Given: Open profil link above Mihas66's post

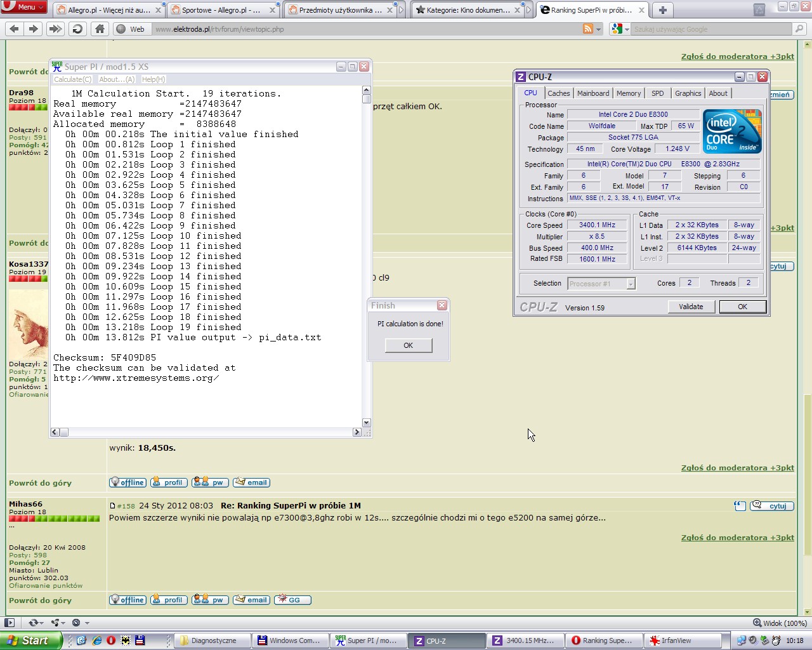Looking at the screenshot, I should [x=169, y=482].
